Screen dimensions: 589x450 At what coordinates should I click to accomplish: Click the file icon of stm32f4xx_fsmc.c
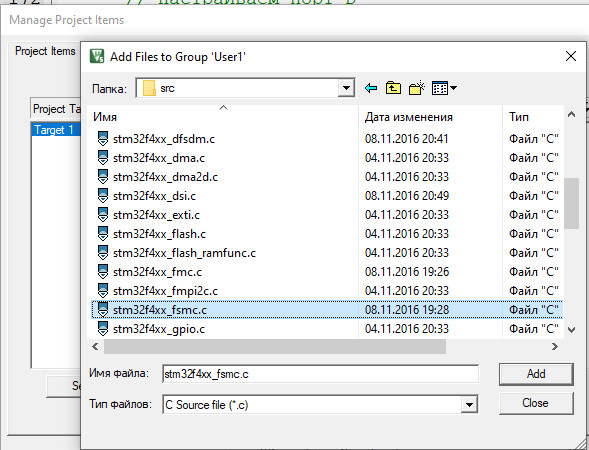click(103, 309)
